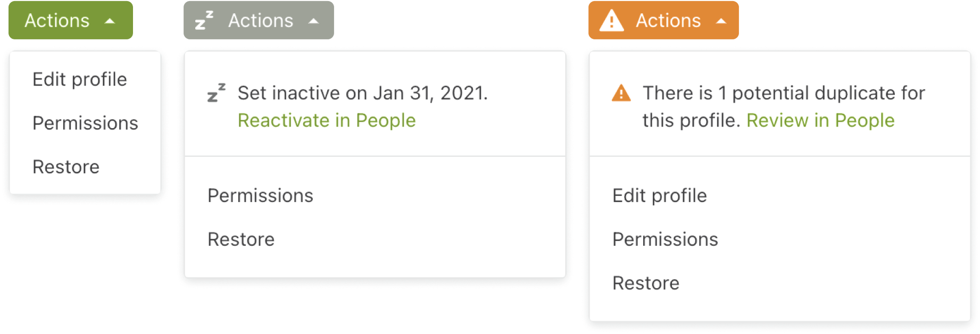Collapse the orange Actions dropdown arrow
980x334 pixels.
coord(721,21)
